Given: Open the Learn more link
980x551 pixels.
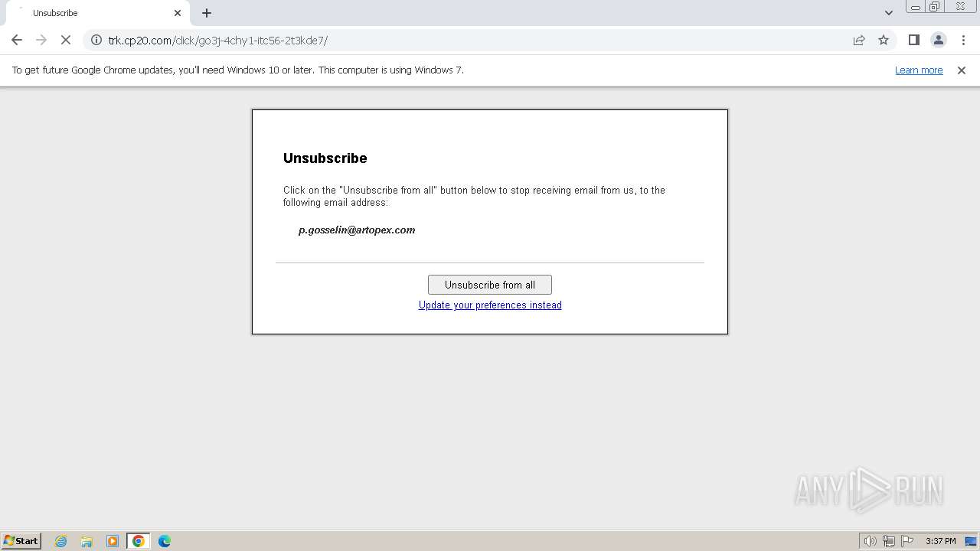Looking at the screenshot, I should [919, 70].
